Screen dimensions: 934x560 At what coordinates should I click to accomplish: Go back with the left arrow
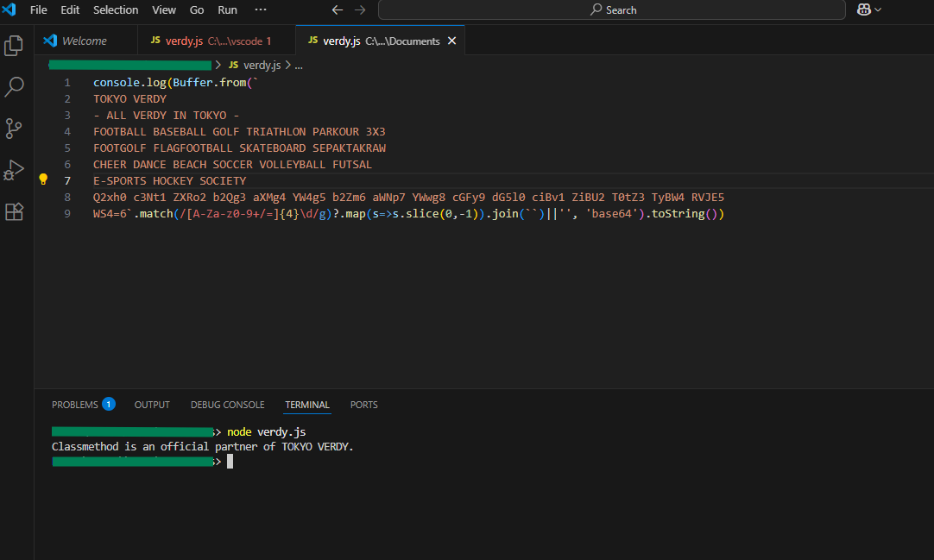tap(338, 9)
